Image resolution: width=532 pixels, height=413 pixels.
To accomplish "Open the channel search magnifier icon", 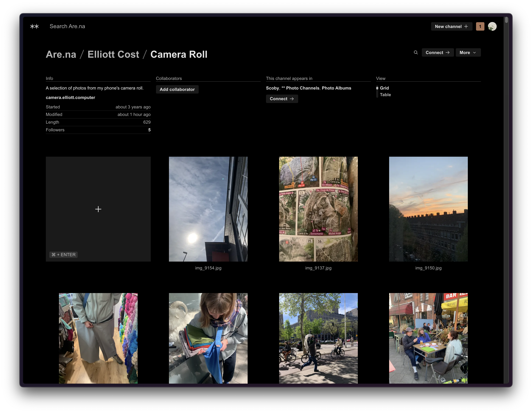I will coord(416,52).
